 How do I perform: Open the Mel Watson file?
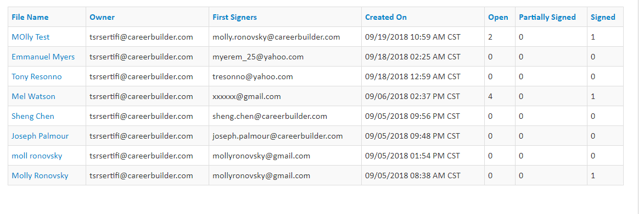(33, 96)
